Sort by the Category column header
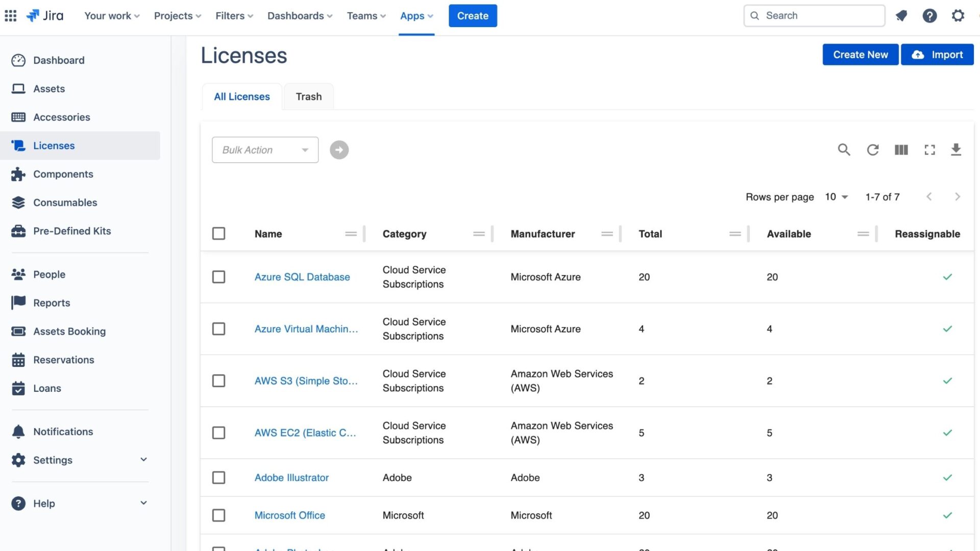 [x=404, y=234]
